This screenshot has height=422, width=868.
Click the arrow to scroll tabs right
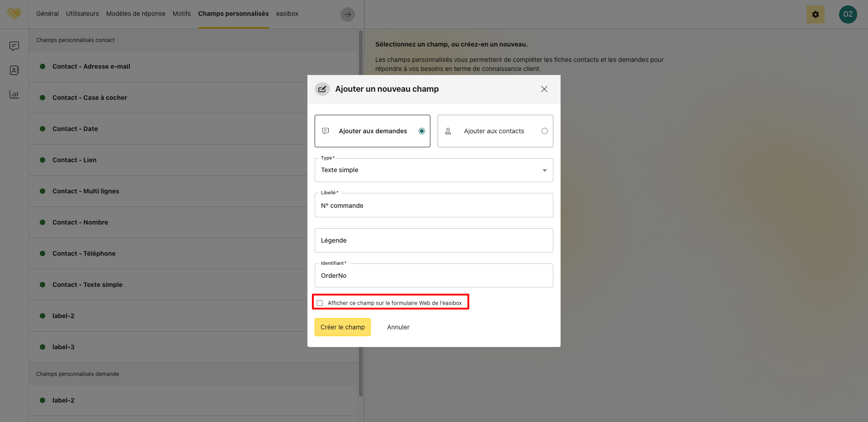[x=347, y=14]
